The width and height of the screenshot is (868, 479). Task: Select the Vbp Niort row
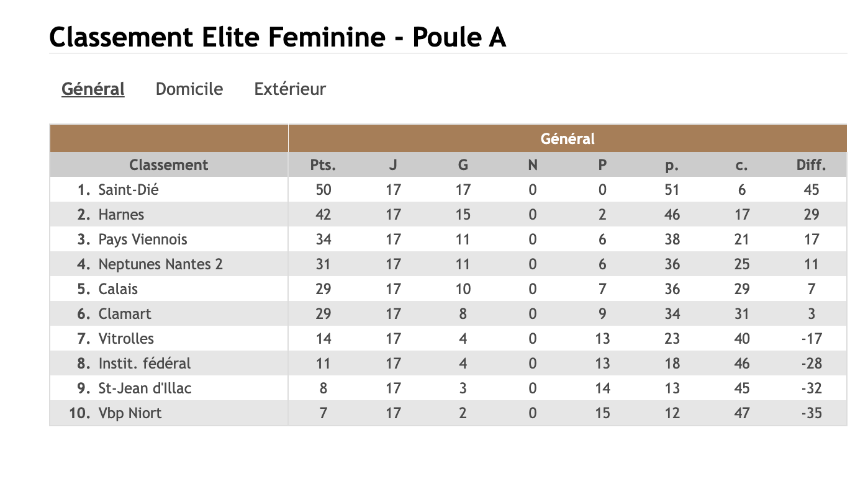(448, 413)
